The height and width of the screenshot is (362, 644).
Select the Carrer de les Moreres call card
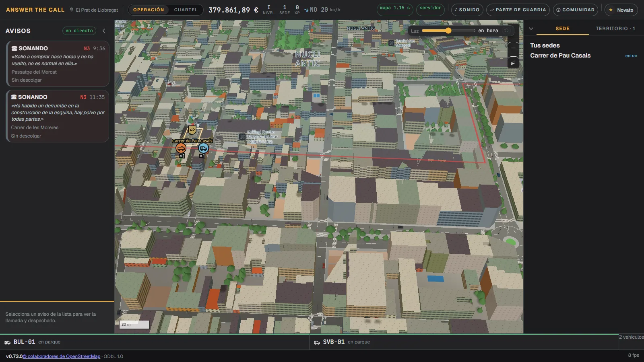click(58, 116)
